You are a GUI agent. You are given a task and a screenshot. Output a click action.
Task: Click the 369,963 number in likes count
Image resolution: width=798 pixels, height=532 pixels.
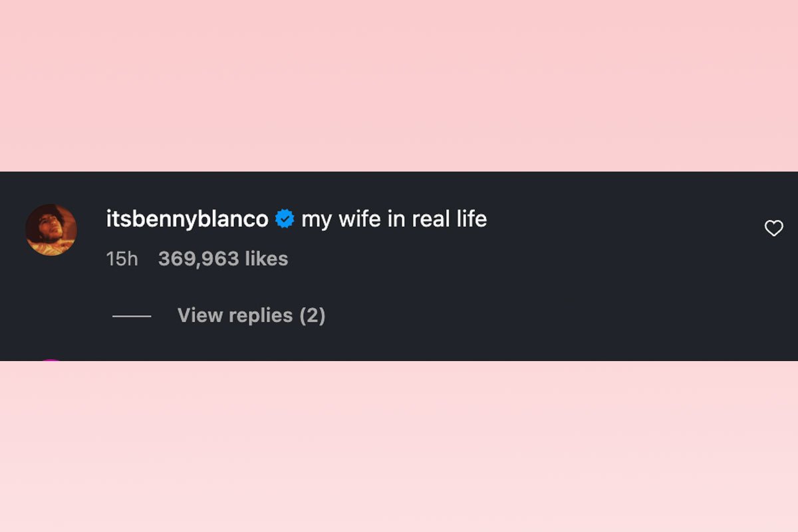[x=199, y=259]
